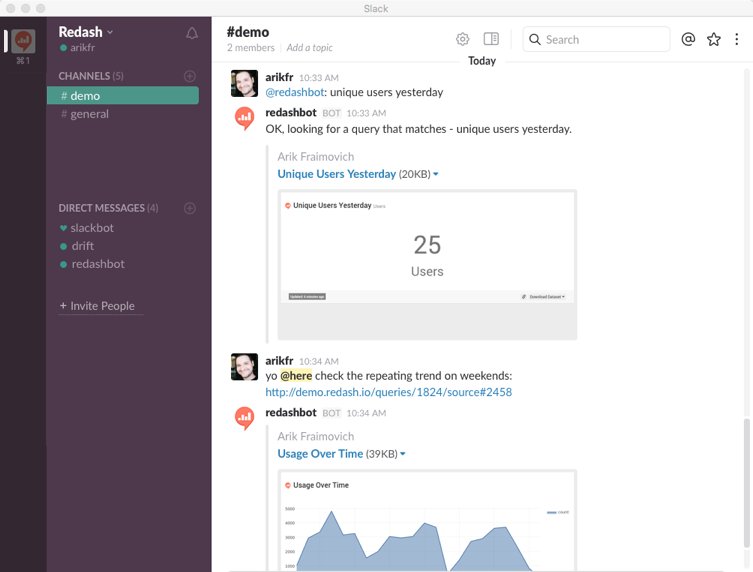Click the redashbot avatar on the 10:34 AM message
The height and width of the screenshot is (572, 753).
click(x=244, y=418)
